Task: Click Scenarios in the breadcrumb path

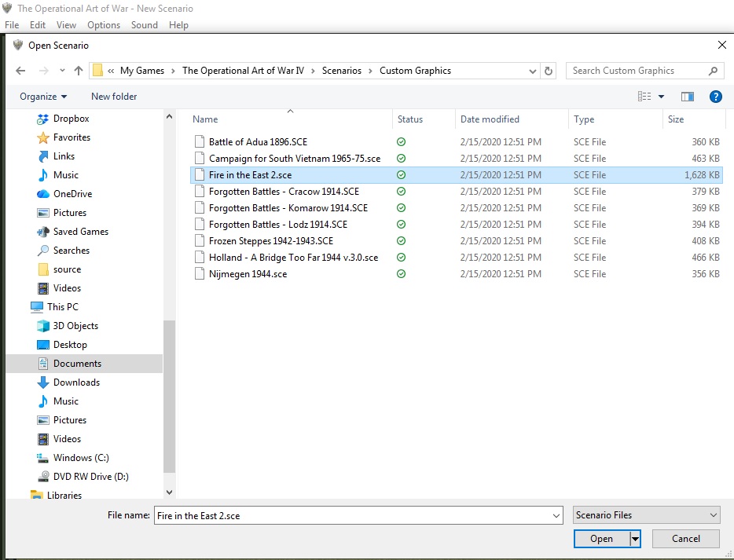Action: tap(341, 71)
